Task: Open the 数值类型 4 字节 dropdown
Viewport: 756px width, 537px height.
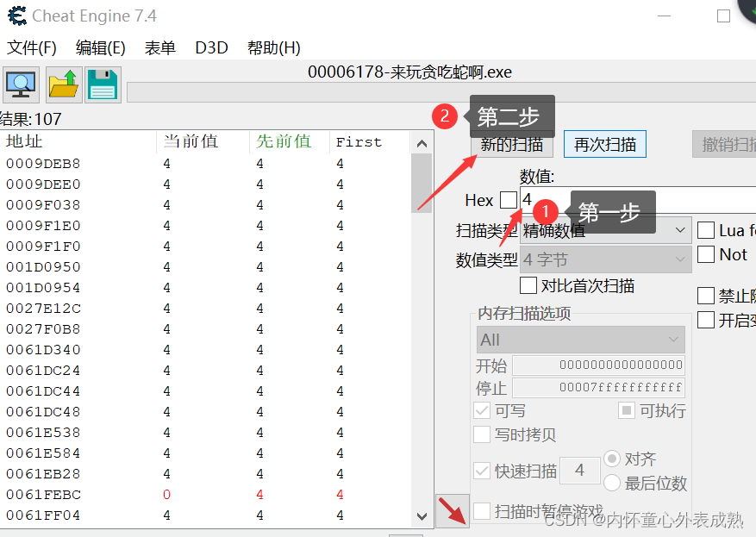Action: (x=605, y=259)
